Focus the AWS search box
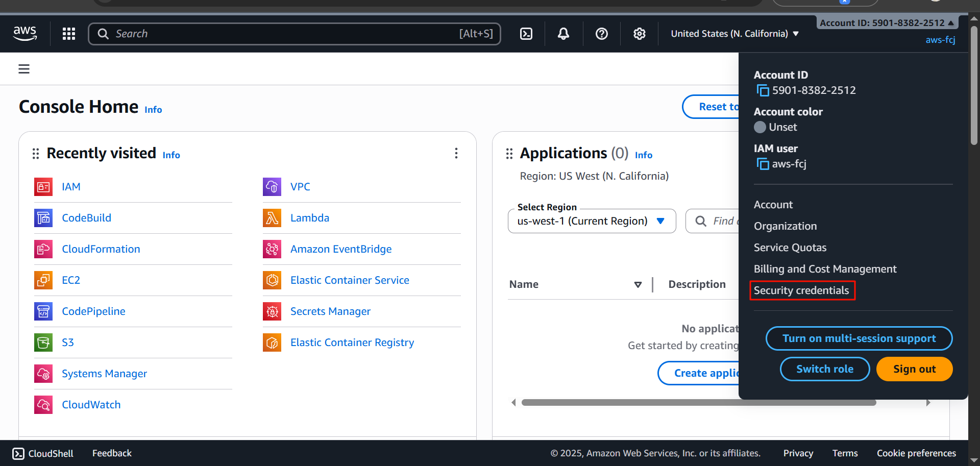The height and width of the screenshot is (466, 980). pos(295,34)
